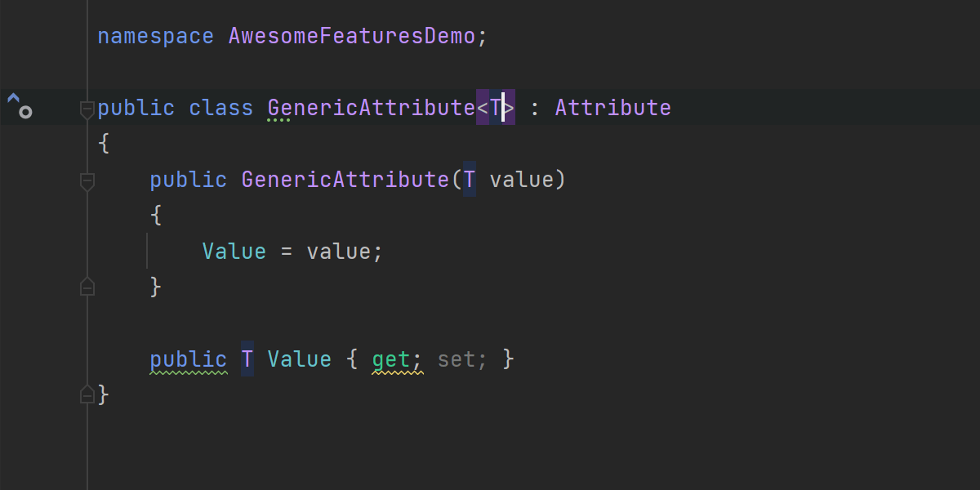The image size is (980, 490).
Task: Click the T return type of the Value property
Action: point(247,359)
